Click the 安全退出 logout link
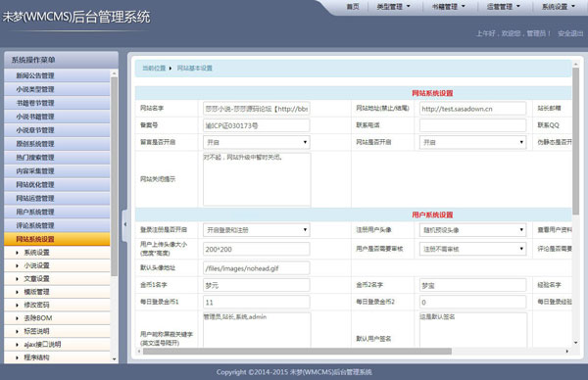The height and width of the screenshot is (380, 588). pos(570,33)
